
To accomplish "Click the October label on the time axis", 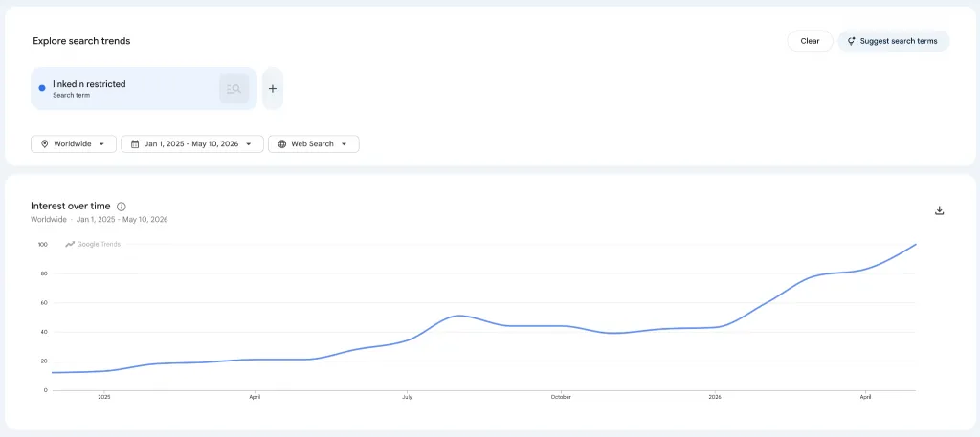I will [x=561, y=397].
